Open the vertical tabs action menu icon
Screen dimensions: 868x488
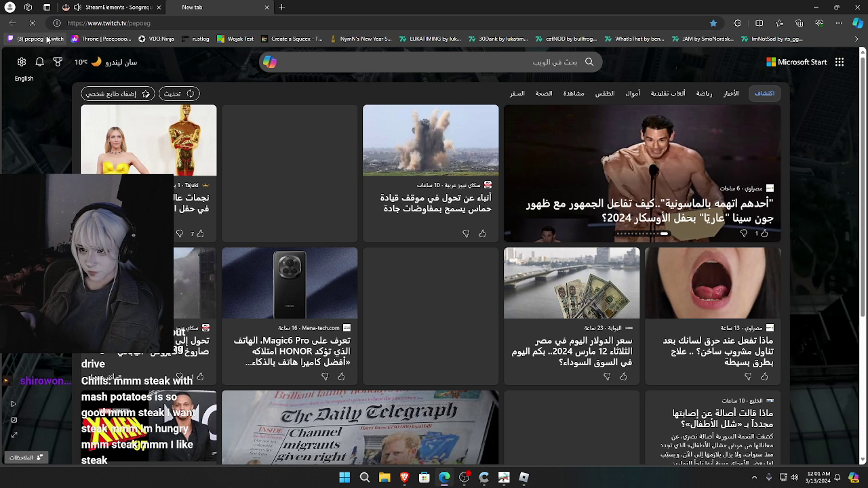coord(47,7)
